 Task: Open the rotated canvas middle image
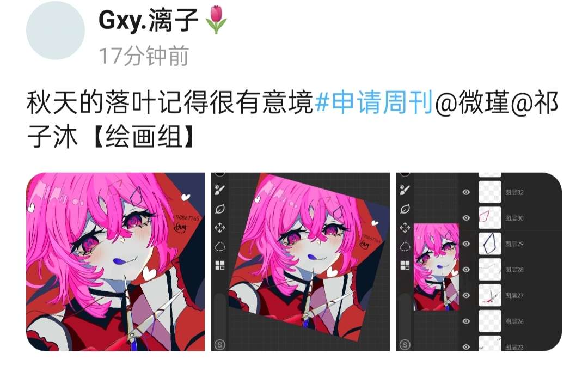click(x=301, y=262)
